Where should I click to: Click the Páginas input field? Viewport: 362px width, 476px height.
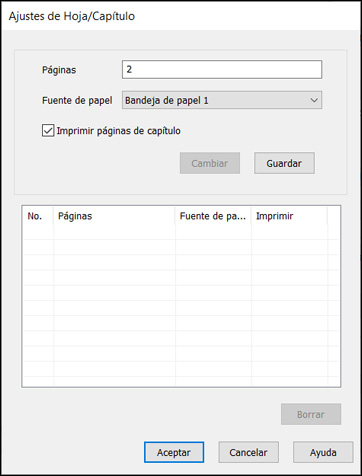[x=222, y=69]
